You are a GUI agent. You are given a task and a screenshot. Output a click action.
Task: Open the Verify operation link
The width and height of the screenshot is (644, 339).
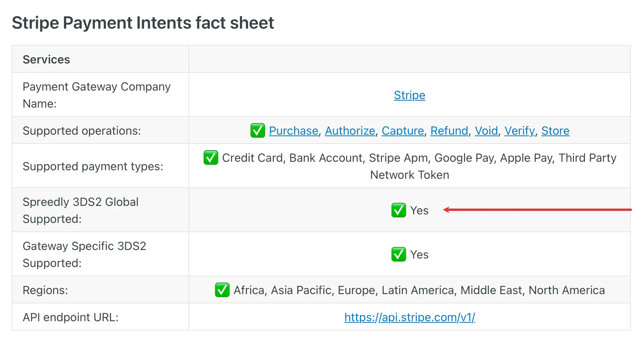(x=520, y=131)
